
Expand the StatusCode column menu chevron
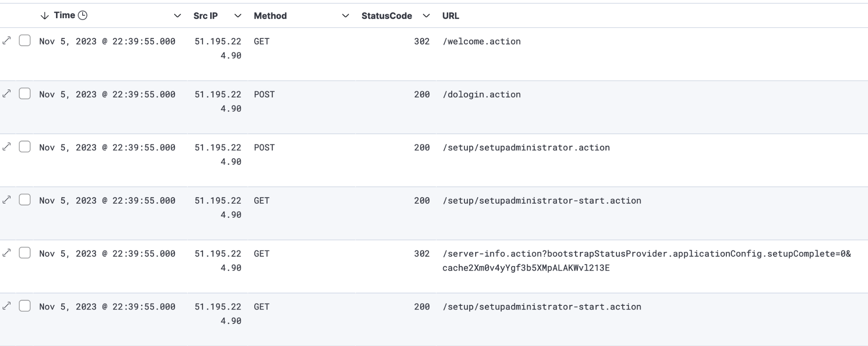426,16
